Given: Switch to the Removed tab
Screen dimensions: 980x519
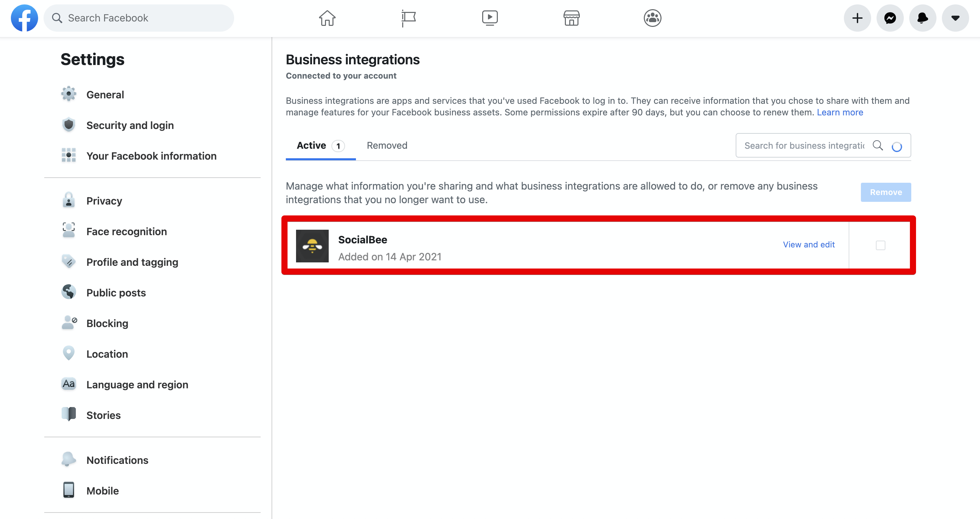Looking at the screenshot, I should tap(387, 145).
